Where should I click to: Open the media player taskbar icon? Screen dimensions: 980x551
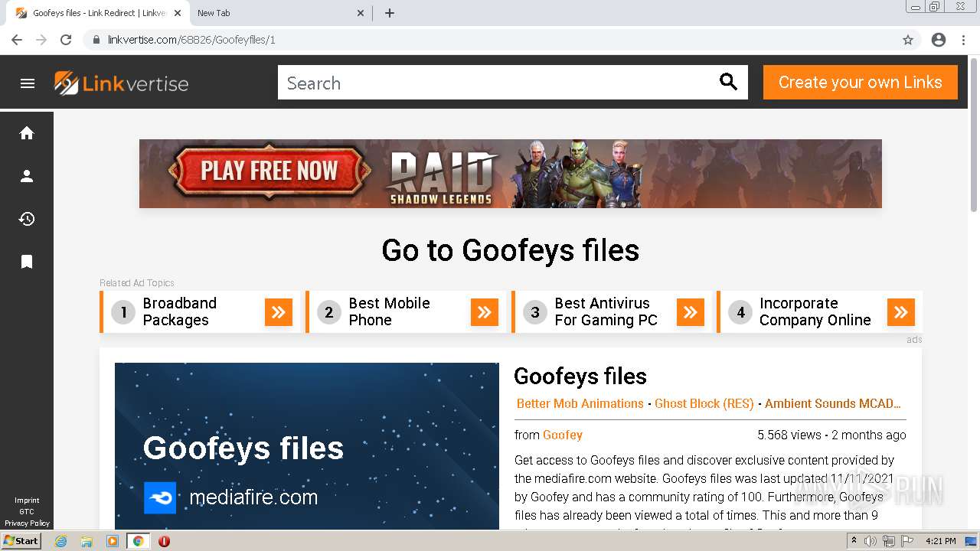[113, 541]
